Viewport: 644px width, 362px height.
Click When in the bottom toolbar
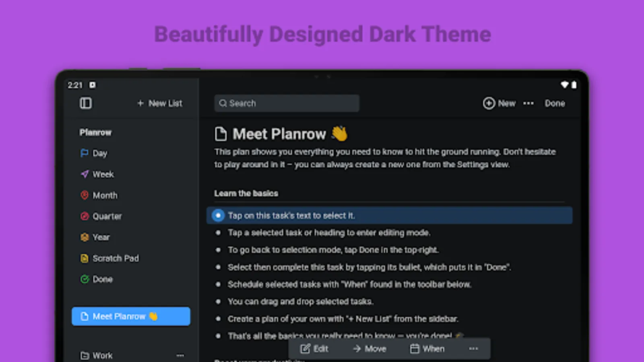pyautogui.click(x=427, y=349)
